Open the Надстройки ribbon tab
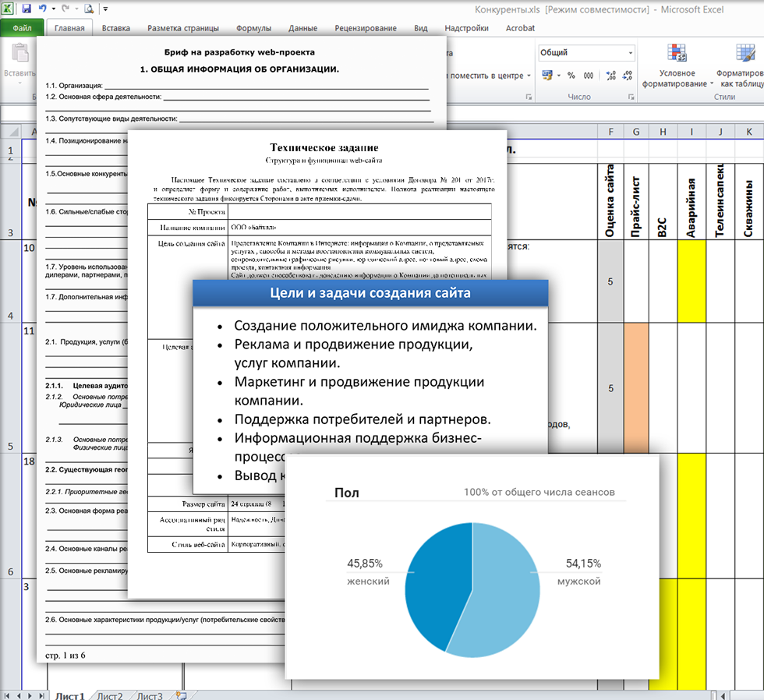 point(466,28)
